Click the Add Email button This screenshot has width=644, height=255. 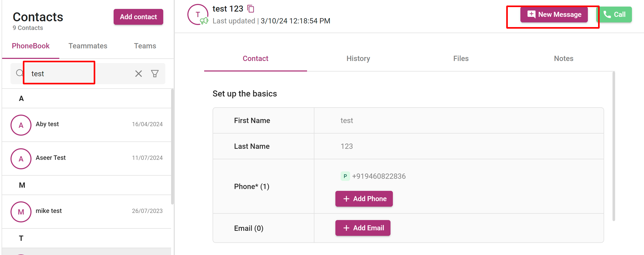[x=363, y=228]
